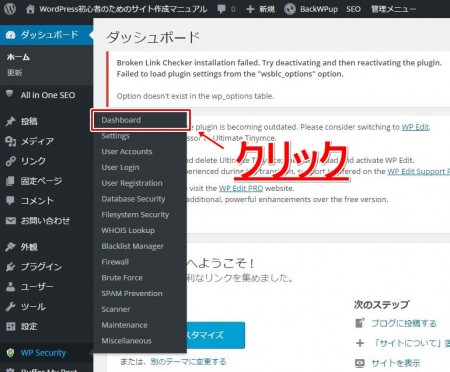
Task: Click the home icon beside the site name
Action: coord(30,9)
